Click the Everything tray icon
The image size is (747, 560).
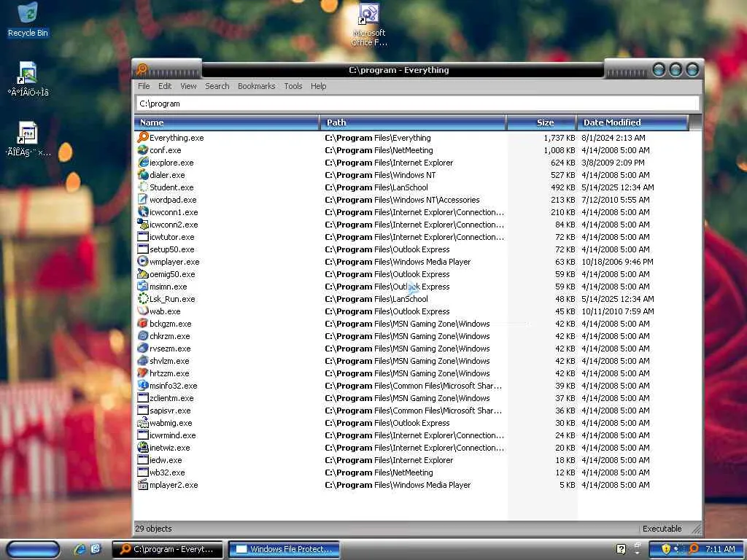pos(694,549)
